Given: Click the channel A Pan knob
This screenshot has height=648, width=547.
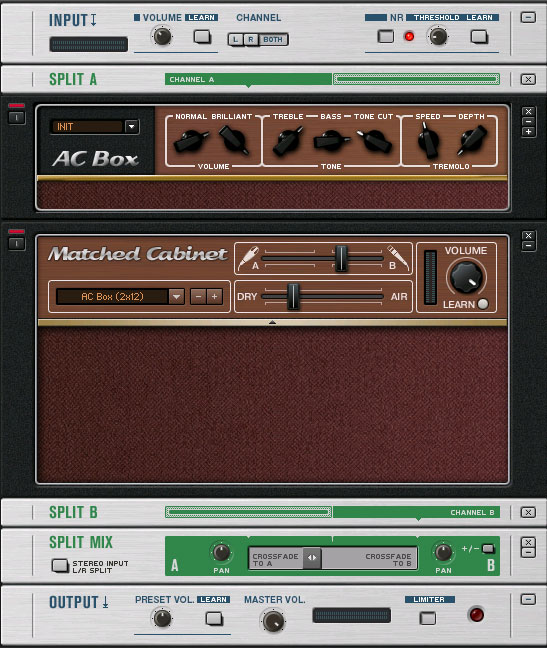Looking at the screenshot, I should tap(221, 553).
